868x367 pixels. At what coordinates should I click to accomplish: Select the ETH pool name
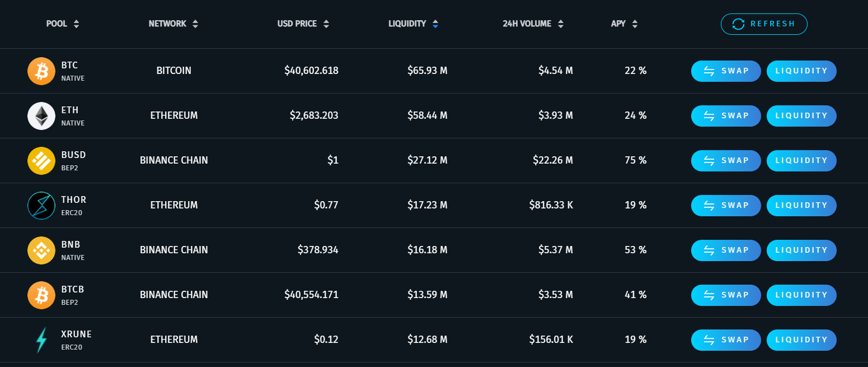(x=70, y=110)
